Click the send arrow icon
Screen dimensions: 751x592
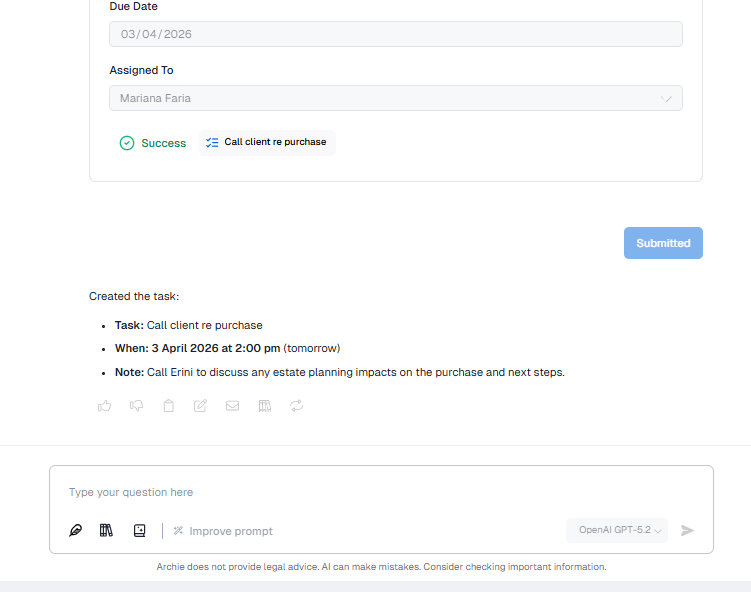click(687, 531)
